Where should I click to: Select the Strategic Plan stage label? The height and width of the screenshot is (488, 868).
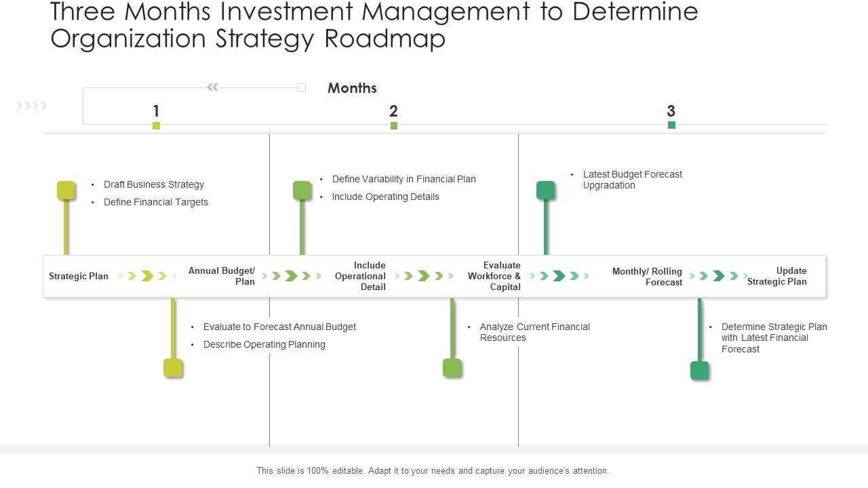tap(79, 276)
